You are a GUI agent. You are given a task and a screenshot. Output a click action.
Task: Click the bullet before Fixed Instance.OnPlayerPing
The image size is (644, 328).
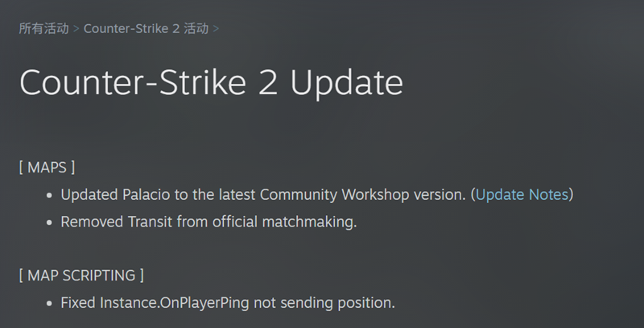tap(49, 304)
